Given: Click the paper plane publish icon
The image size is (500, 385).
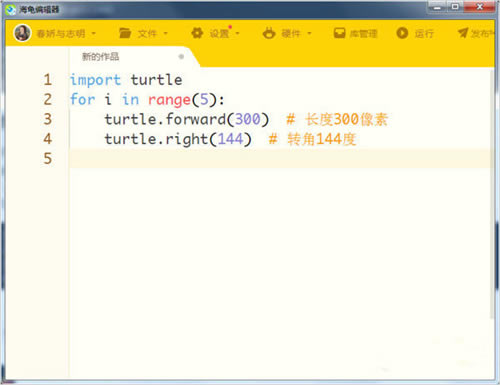Looking at the screenshot, I should point(463,33).
